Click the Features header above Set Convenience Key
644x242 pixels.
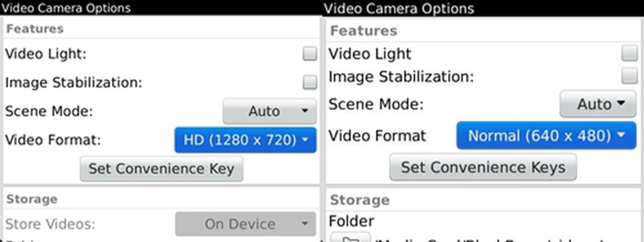(x=35, y=29)
